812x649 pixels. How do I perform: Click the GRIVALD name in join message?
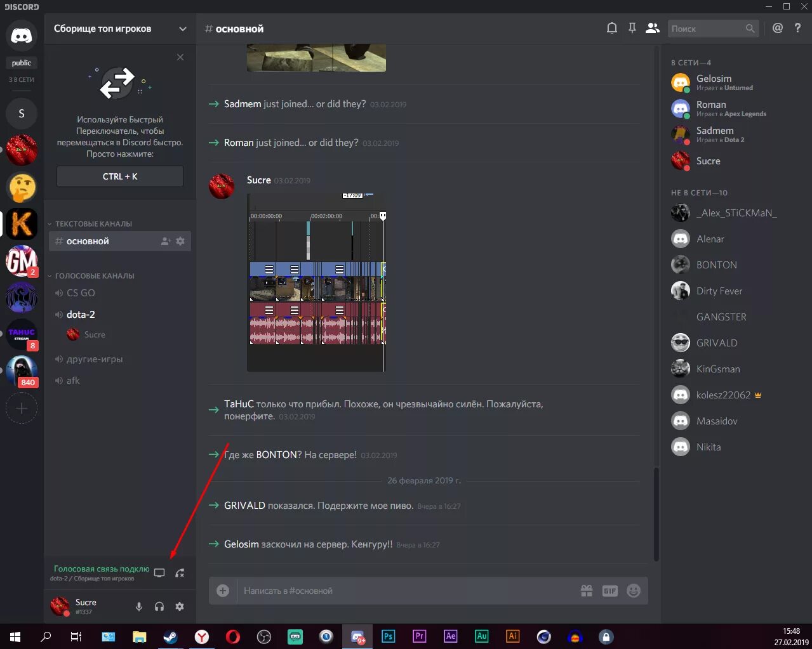click(x=244, y=506)
